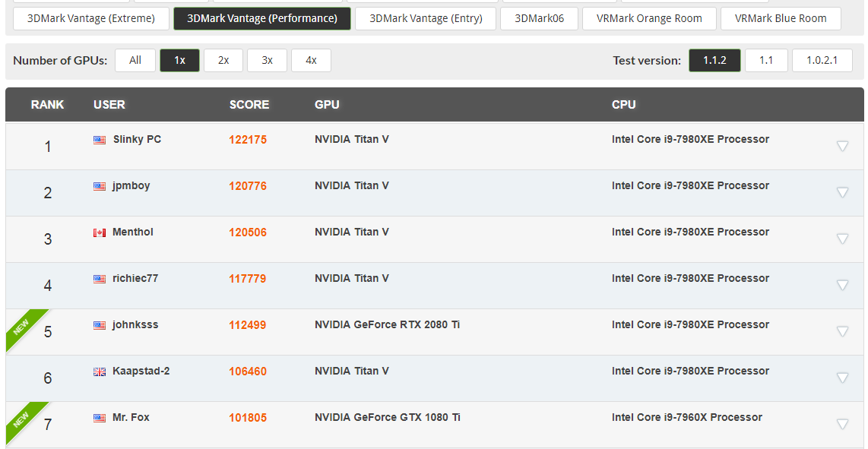The image size is (868, 449).
Task: Click the US flag beside richiec77
Action: pyautogui.click(x=100, y=279)
